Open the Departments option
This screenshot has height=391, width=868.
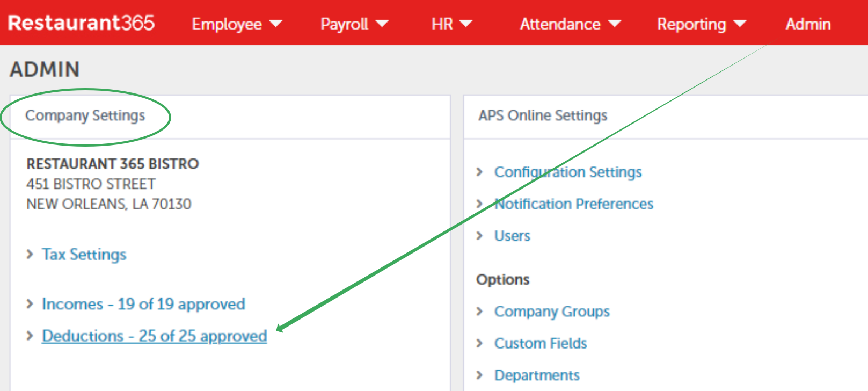coord(537,375)
